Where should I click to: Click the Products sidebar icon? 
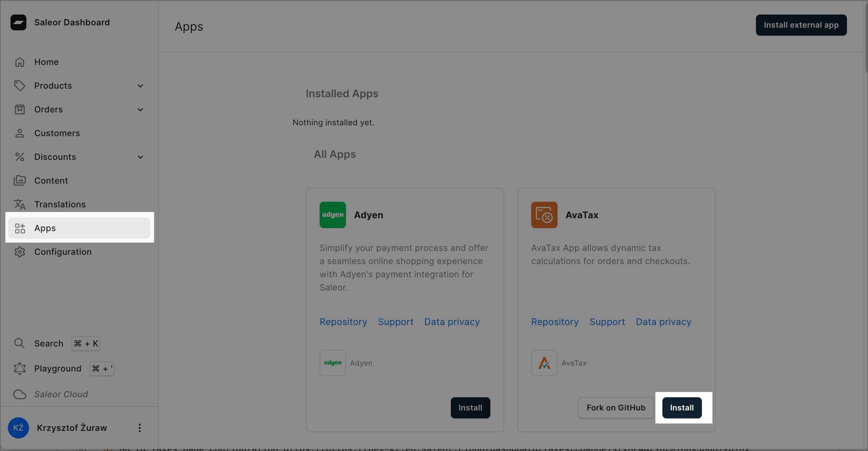(x=19, y=86)
